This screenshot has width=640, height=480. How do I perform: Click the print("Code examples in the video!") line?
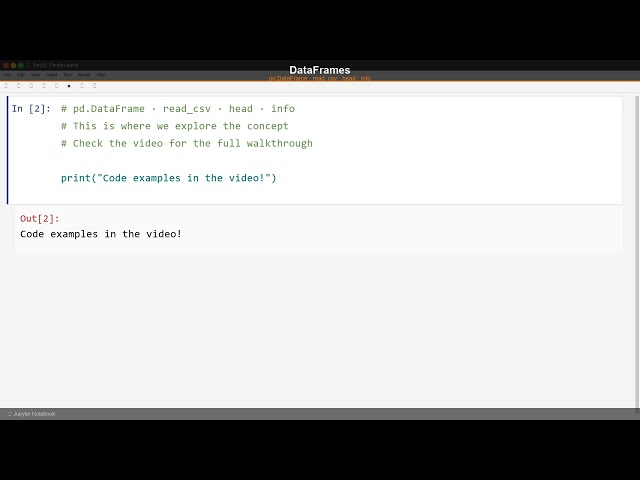[x=169, y=178]
